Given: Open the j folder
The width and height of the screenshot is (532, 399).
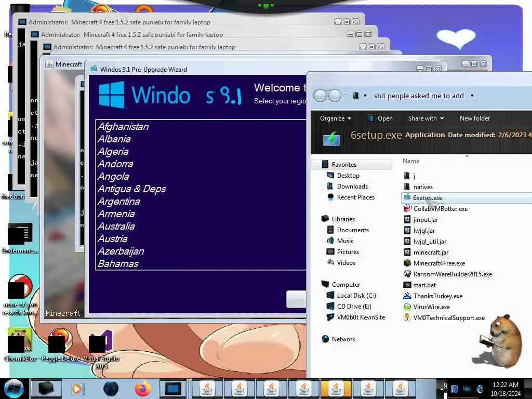Looking at the screenshot, I should 414,176.
